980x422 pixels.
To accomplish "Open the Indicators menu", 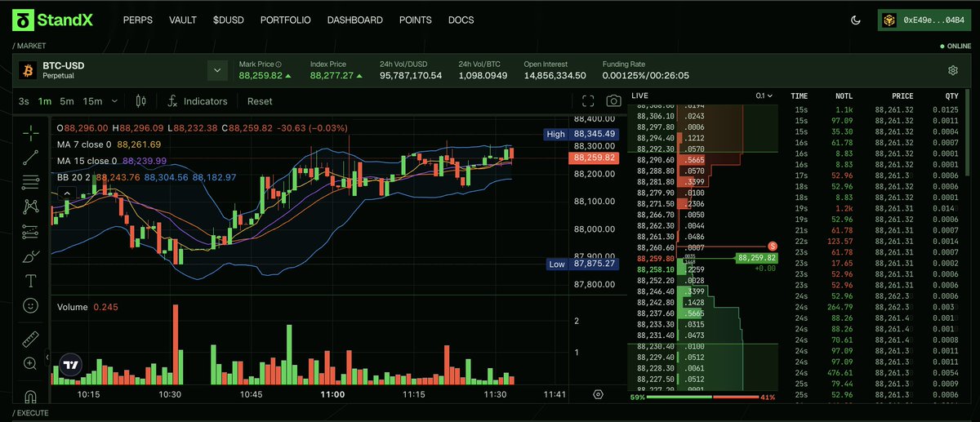I will (x=197, y=101).
